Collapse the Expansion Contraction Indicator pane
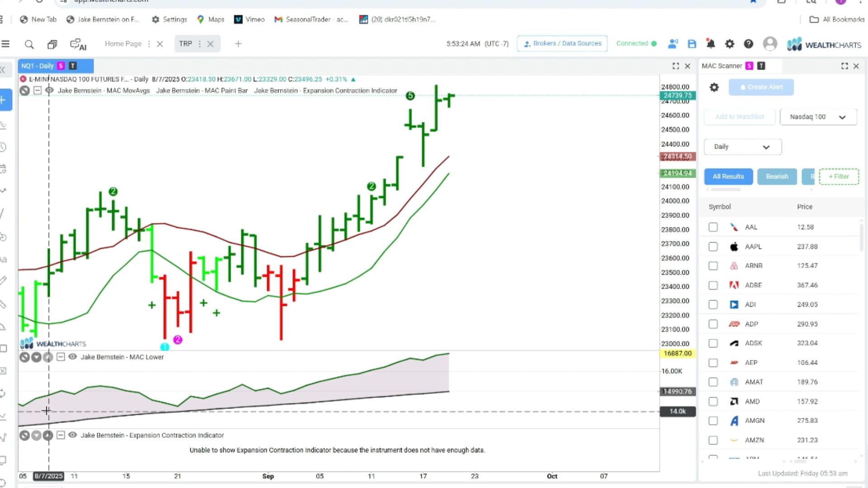868x488 pixels. pos(61,435)
